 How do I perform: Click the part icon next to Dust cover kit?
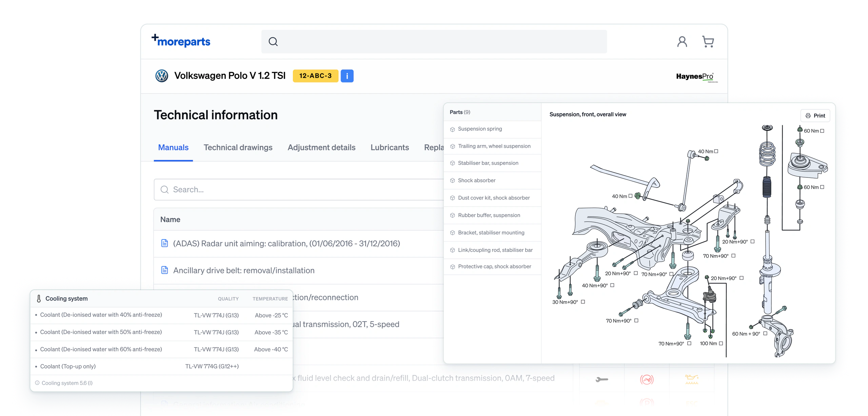tap(452, 198)
